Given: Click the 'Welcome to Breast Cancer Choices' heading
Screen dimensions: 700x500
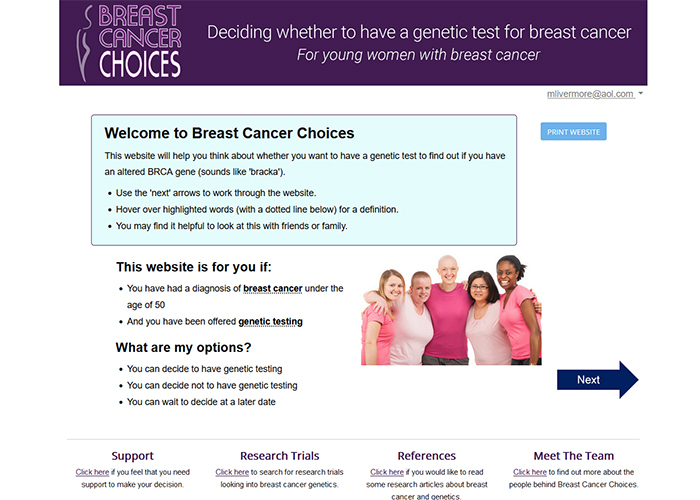Looking at the screenshot, I should click(229, 133).
